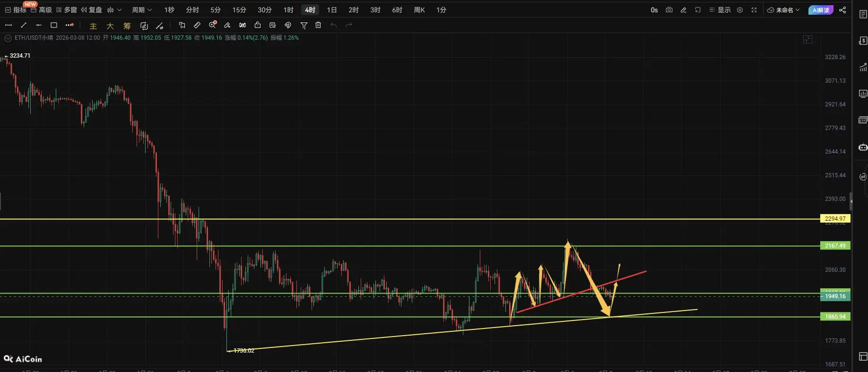Lock the chart drawings
Screen dimensions: 868x372
pos(258,25)
